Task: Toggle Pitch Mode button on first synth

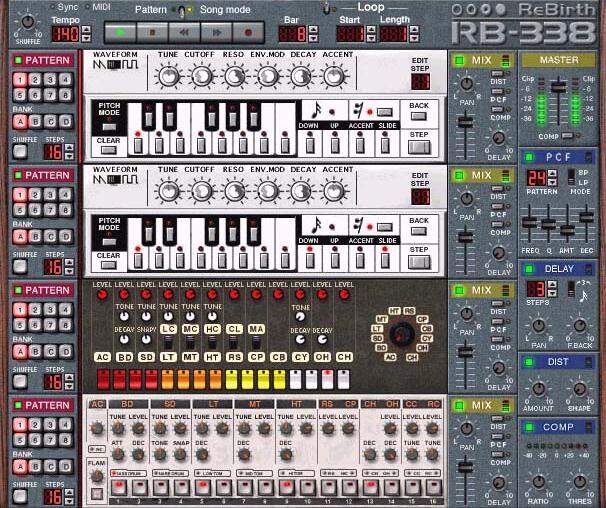Action: [x=109, y=127]
